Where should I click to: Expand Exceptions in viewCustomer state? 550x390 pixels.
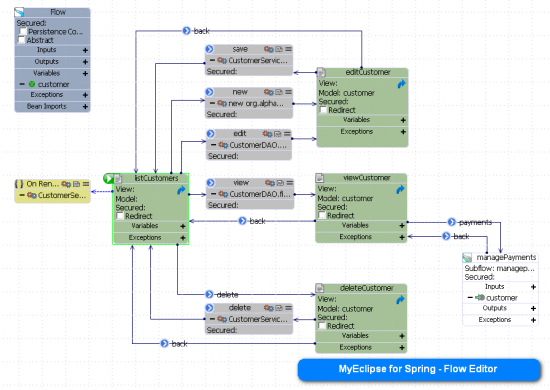402,237
